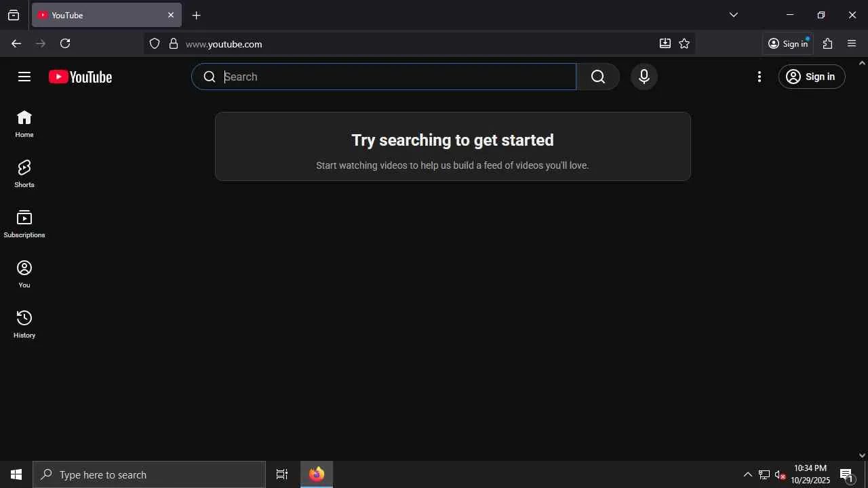
Task: Click the Firefox taskbar icon
Action: (317, 474)
